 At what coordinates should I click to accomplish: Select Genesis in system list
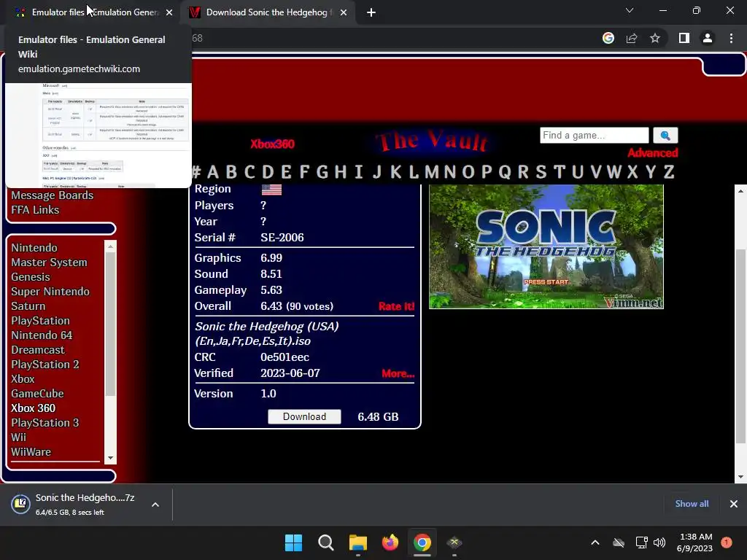31,277
